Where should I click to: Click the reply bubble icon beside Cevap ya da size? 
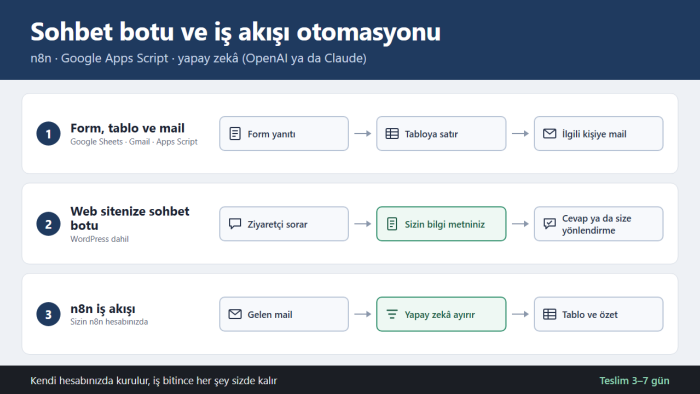(549, 224)
